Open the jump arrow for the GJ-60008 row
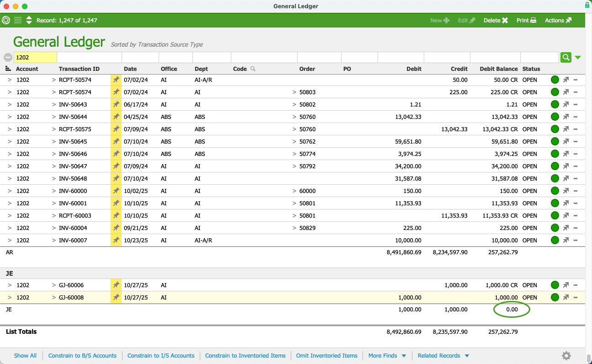 [x=566, y=298]
